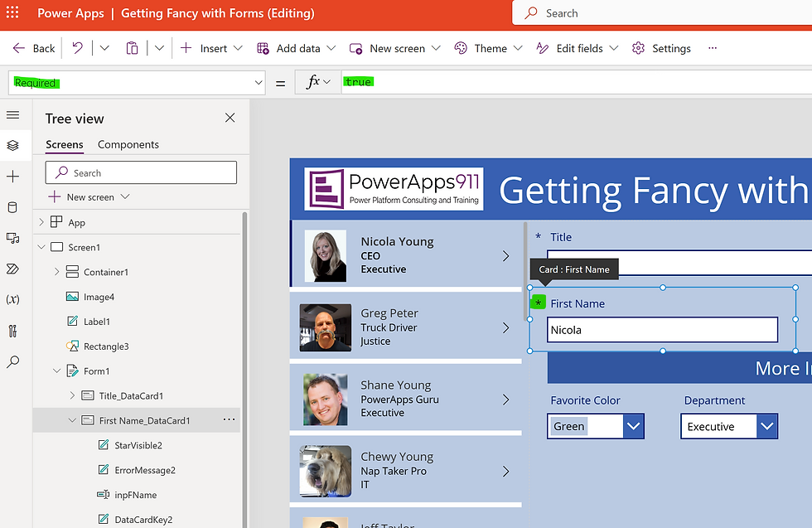The height and width of the screenshot is (528, 812).
Task: Collapse the First Name_DataCard1 node
Action: tap(73, 420)
